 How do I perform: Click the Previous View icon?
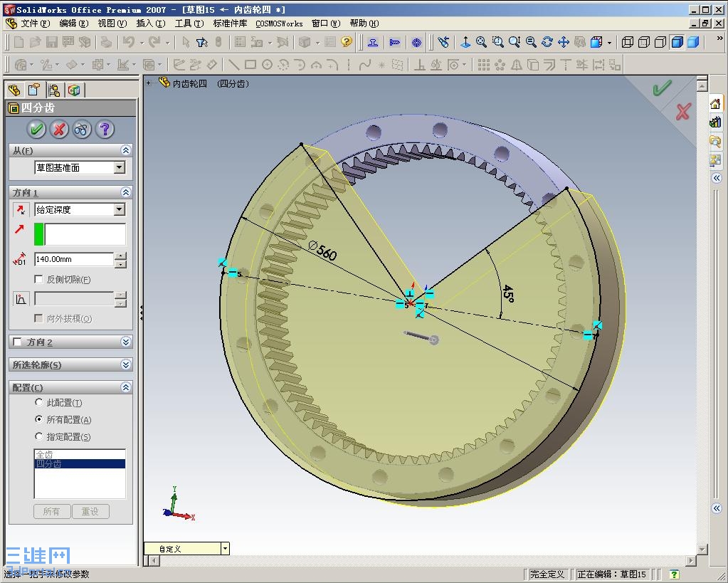(443, 42)
